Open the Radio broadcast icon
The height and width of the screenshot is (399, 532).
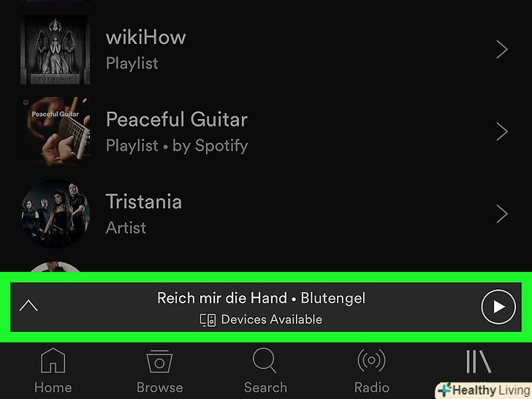371,360
